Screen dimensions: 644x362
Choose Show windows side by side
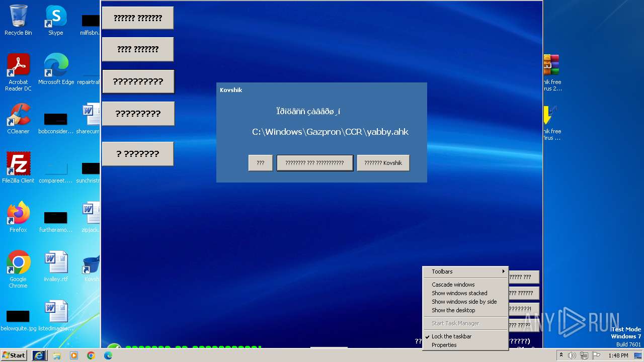pyautogui.click(x=465, y=302)
